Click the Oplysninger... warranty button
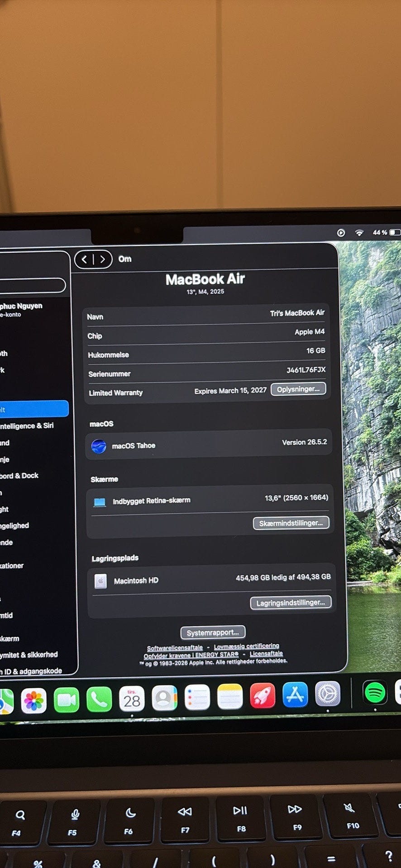The height and width of the screenshot is (868, 401). click(x=298, y=389)
